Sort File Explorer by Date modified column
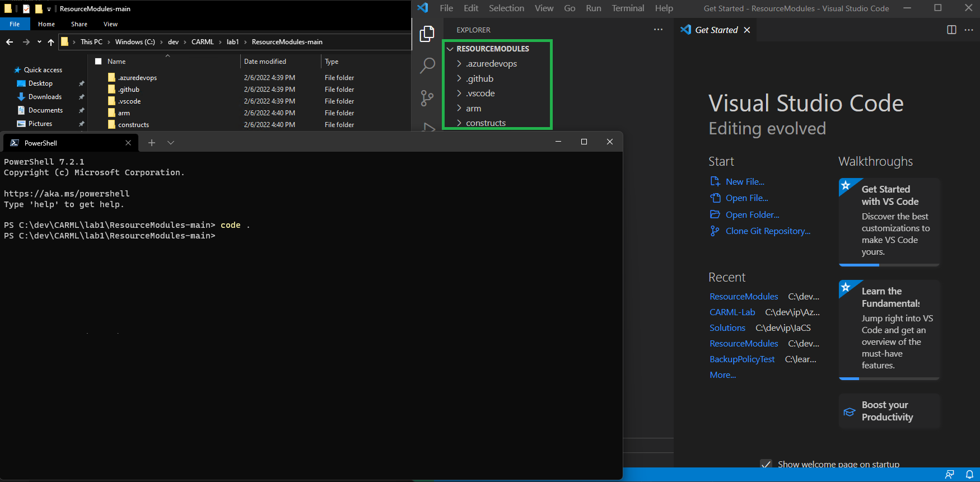The width and height of the screenshot is (980, 482). click(x=265, y=62)
